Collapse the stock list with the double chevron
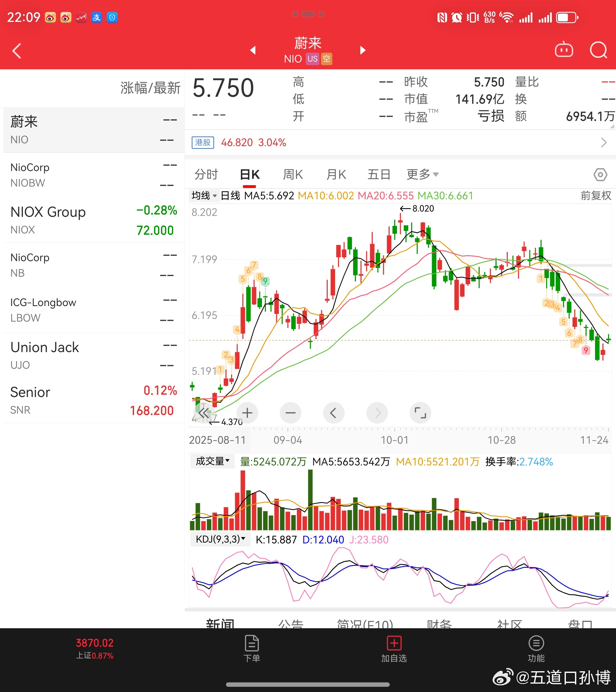 [x=204, y=413]
